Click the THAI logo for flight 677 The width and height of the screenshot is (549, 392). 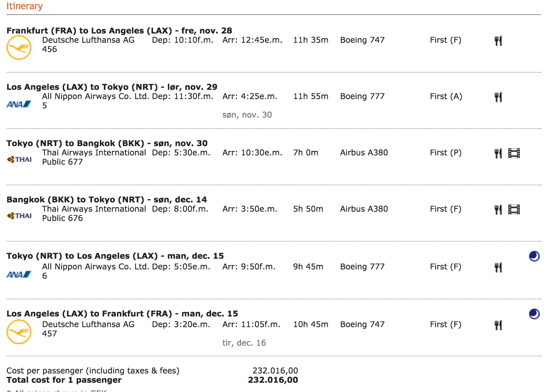pos(20,159)
